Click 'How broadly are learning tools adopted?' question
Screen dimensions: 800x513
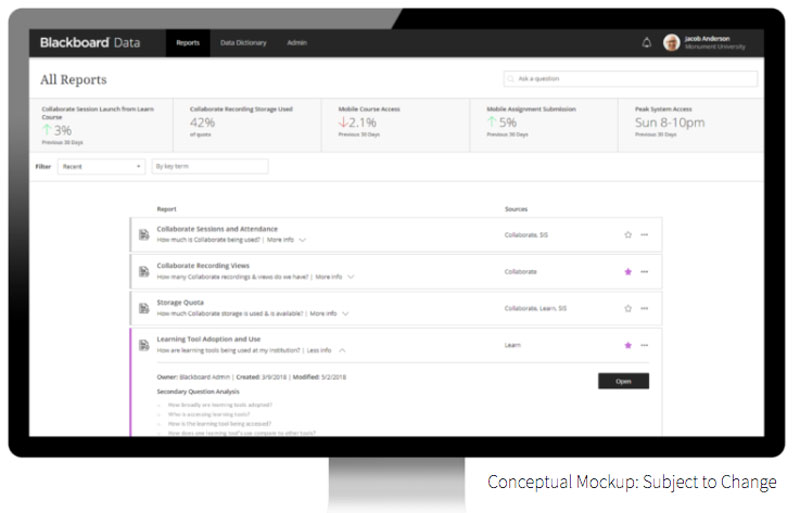220,405
